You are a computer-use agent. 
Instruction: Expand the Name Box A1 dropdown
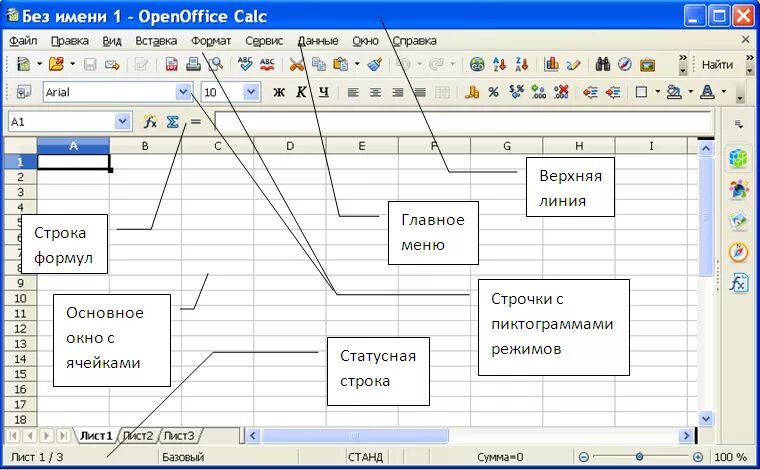[x=122, y=121]
